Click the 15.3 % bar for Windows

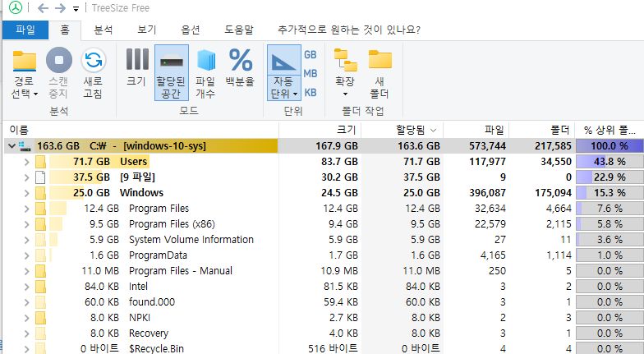609,193
